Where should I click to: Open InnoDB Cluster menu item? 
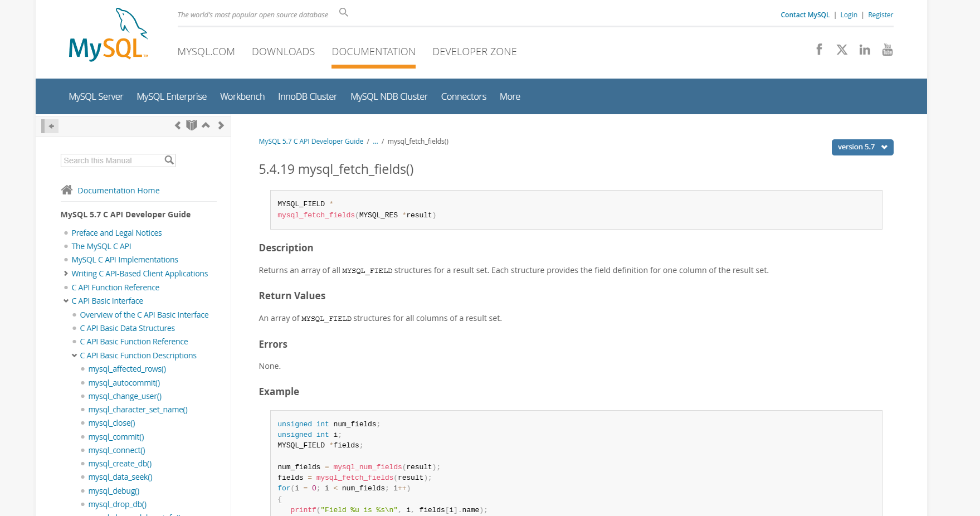tap(308, 96)
